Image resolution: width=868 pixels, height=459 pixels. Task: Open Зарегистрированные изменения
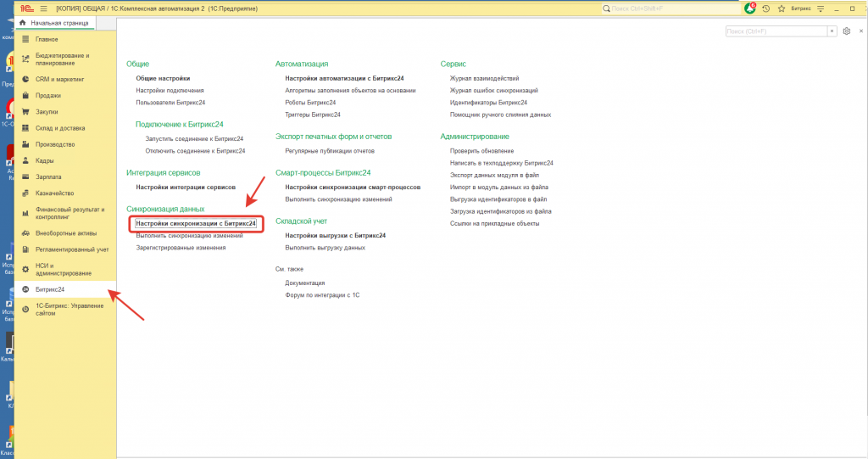click(x=181, y=248)
